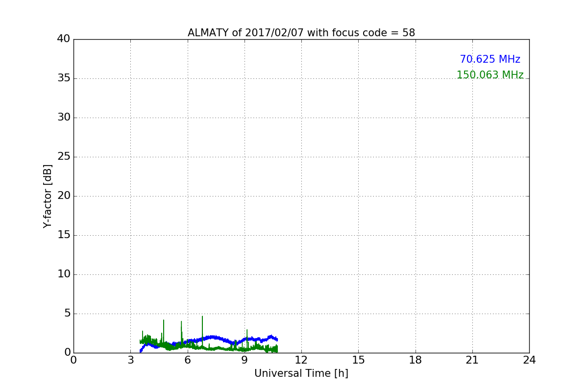This screenshot has height=392, width=588.
Task: Click y-axis tick label 15
Action: point(64,235)
